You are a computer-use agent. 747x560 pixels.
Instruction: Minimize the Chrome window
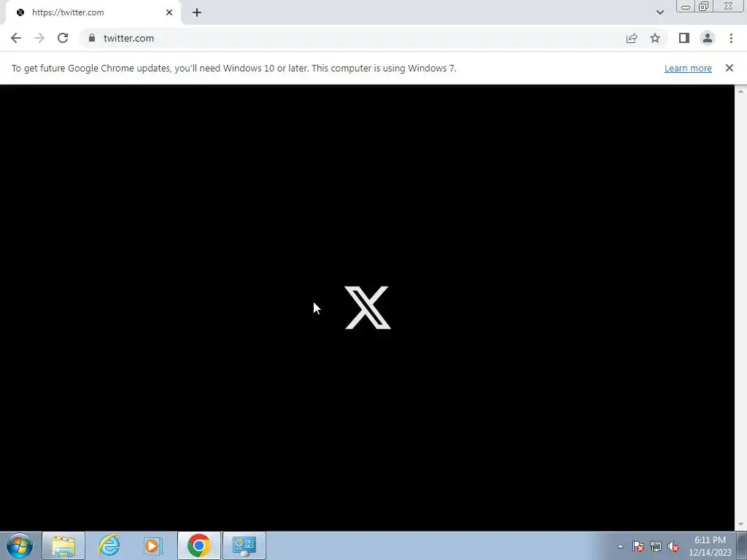tap(686, 6)
